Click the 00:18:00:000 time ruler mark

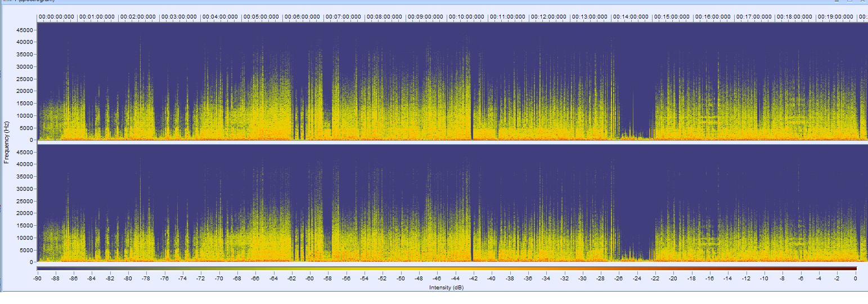[795, 17]
